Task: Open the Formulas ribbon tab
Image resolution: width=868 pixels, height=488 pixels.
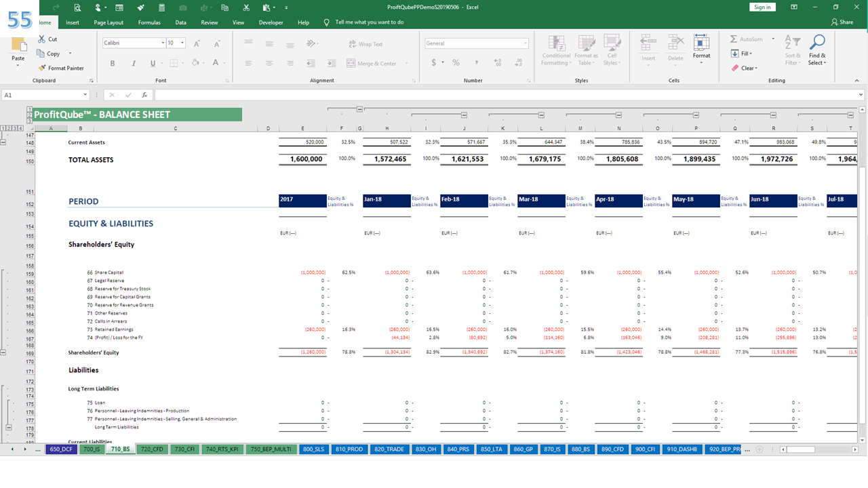Action: tap(149, 22)
